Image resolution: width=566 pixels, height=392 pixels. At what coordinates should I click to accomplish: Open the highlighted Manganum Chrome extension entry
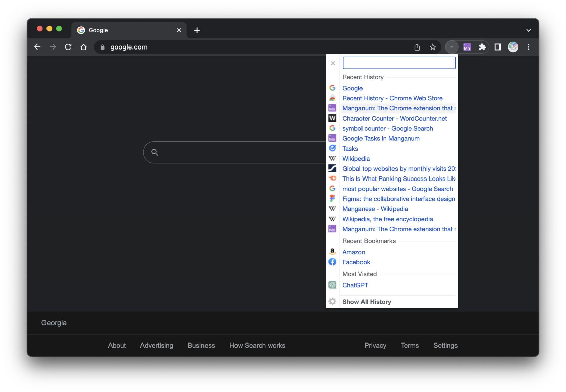click(x=399, y=108)
